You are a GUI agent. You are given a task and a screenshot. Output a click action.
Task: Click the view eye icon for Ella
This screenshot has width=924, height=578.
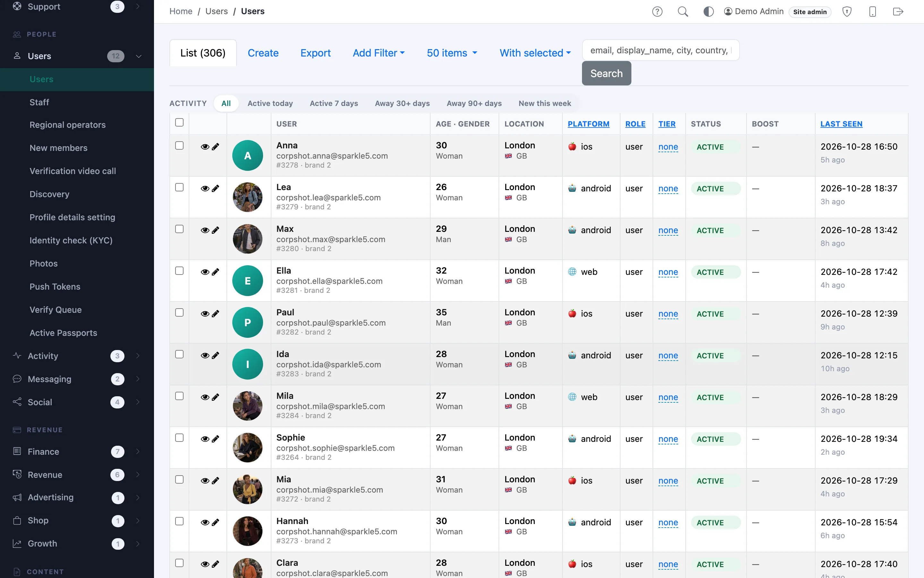click(x=205, y=272)
